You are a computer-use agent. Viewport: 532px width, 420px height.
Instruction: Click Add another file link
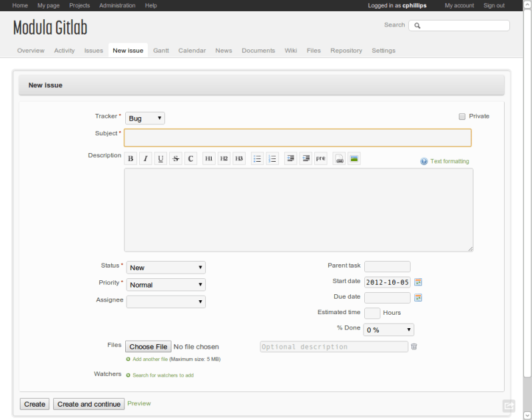pos(150,359)
